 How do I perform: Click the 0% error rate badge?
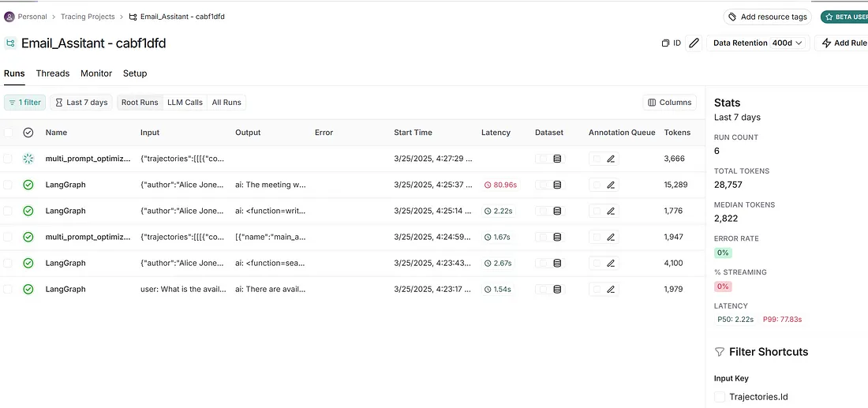coord(723,253)
